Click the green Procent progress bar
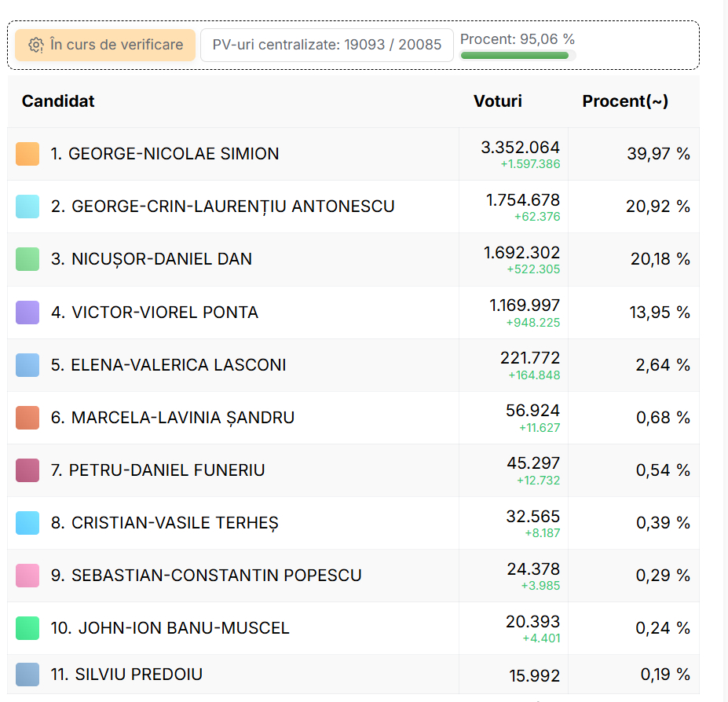Image resolution: width=728 pixels, height=702 pixels. coord(514,56)
